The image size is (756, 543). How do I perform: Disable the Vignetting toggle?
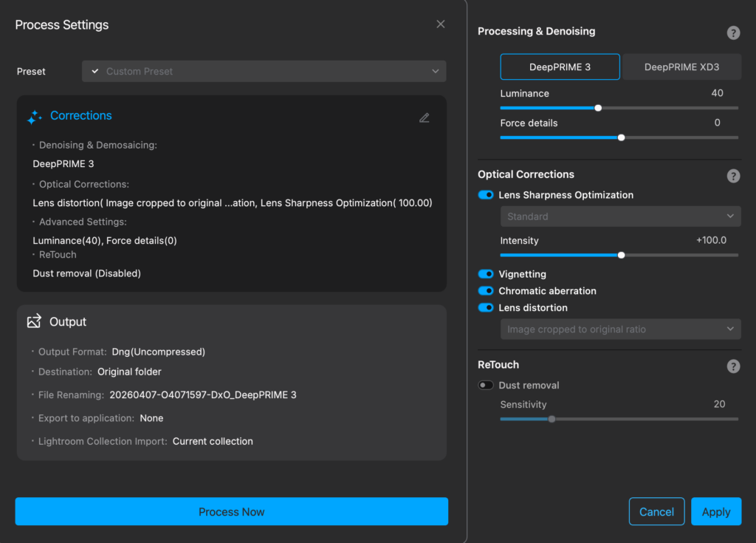tap(486, 274)
